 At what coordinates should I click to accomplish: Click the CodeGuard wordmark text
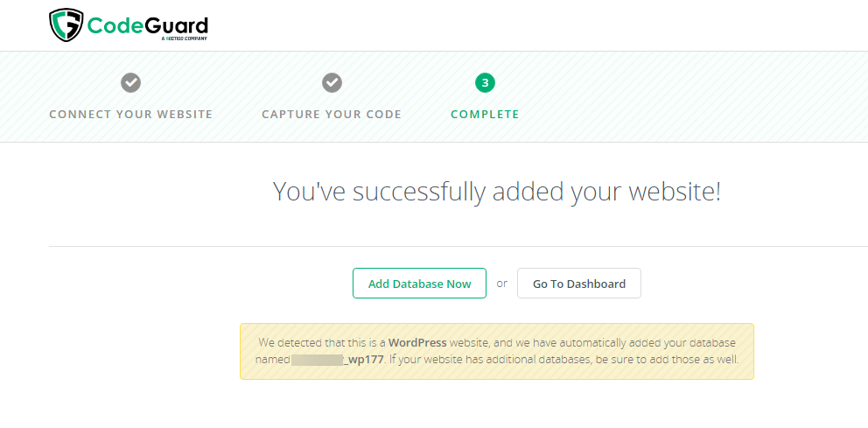click(147, 24)
